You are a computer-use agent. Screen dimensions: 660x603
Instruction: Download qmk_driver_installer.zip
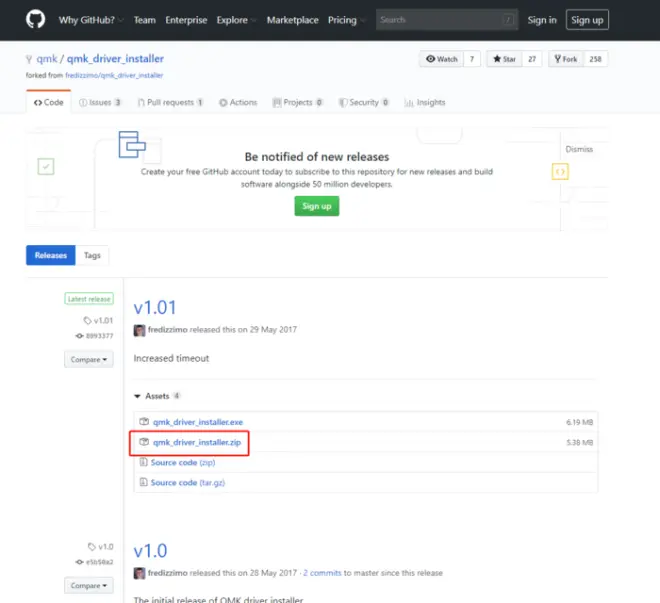[197, 442]
